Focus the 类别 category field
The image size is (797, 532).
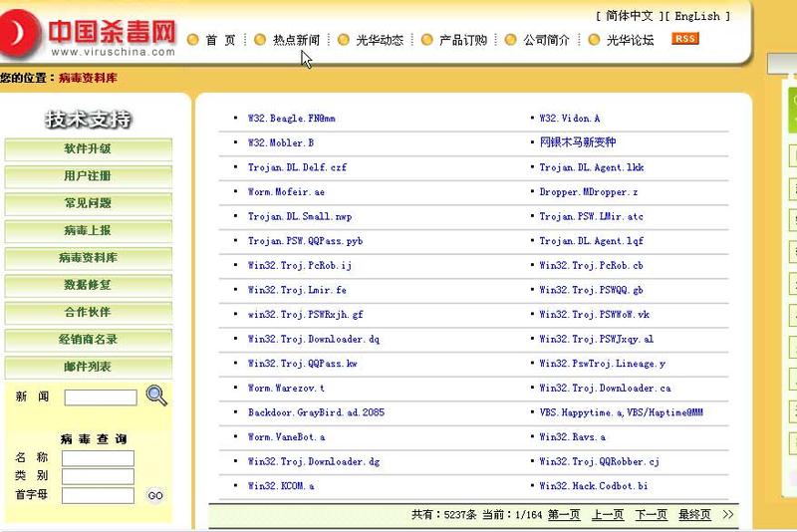pos(98,476)
